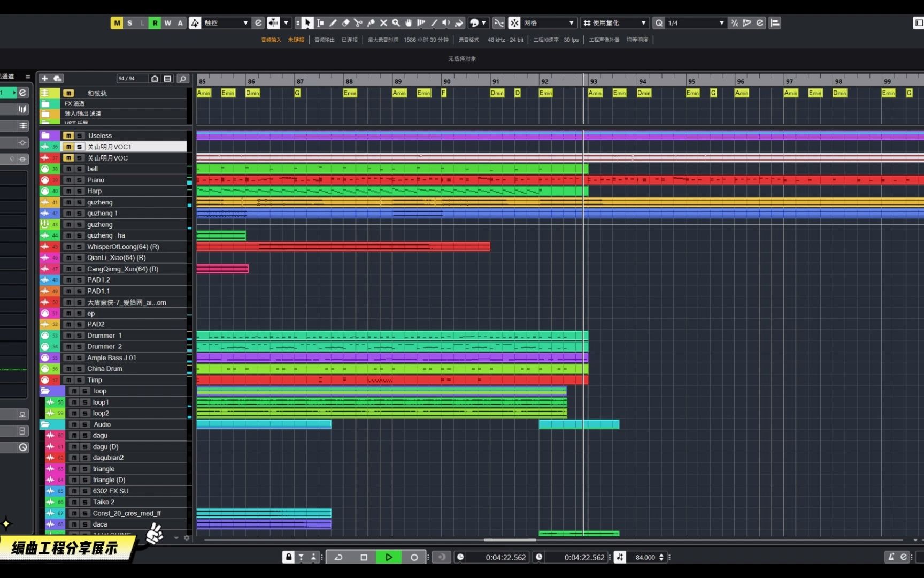The height and width of the screenshot is (578, 924).
Task: Expand the Useless folder track
Action: 45,135
